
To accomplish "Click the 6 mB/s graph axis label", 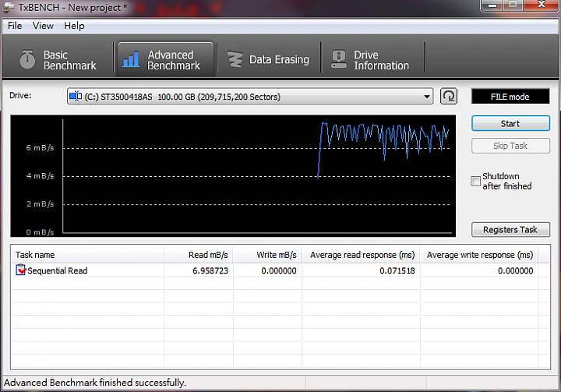I will click(40, 147).
